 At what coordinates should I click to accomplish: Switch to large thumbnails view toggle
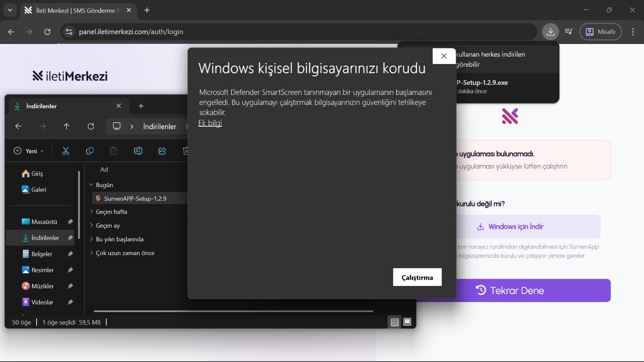[x=407, y=322]
